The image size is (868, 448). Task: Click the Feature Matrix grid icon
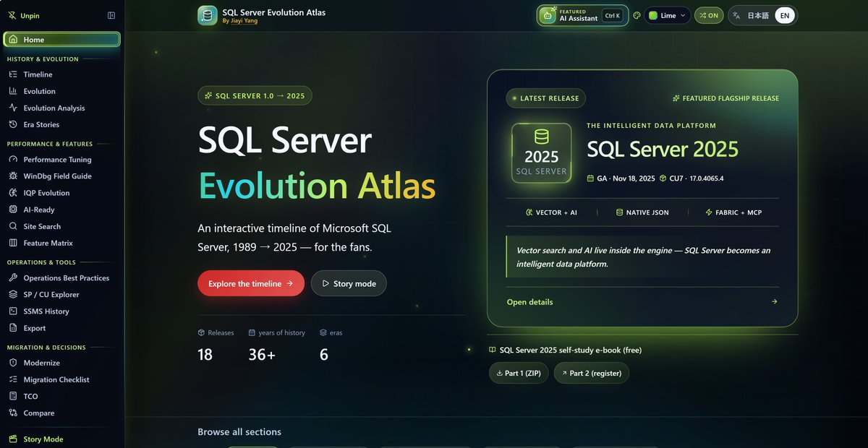point(13,243)
